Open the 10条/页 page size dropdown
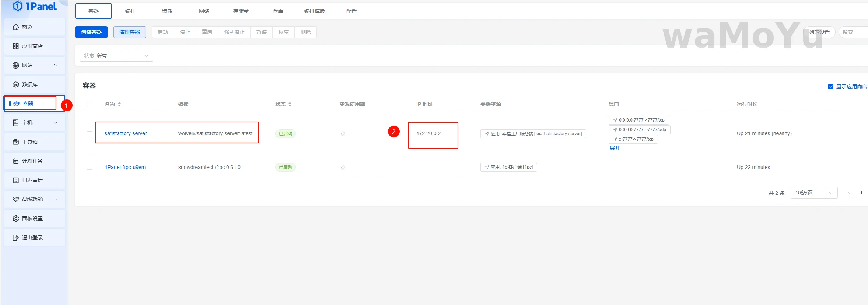The height and width of the screenshot is (305, 868). 813,193
